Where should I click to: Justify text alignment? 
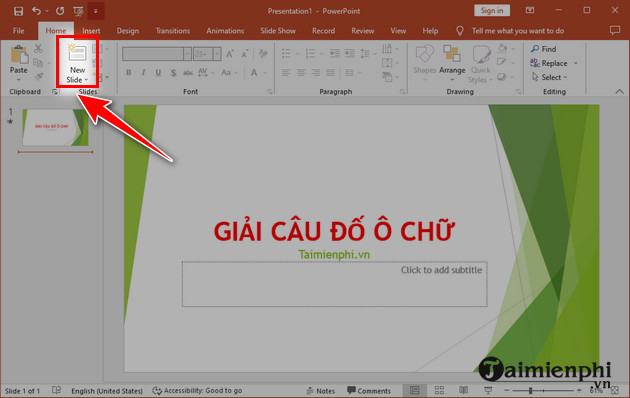331,73
